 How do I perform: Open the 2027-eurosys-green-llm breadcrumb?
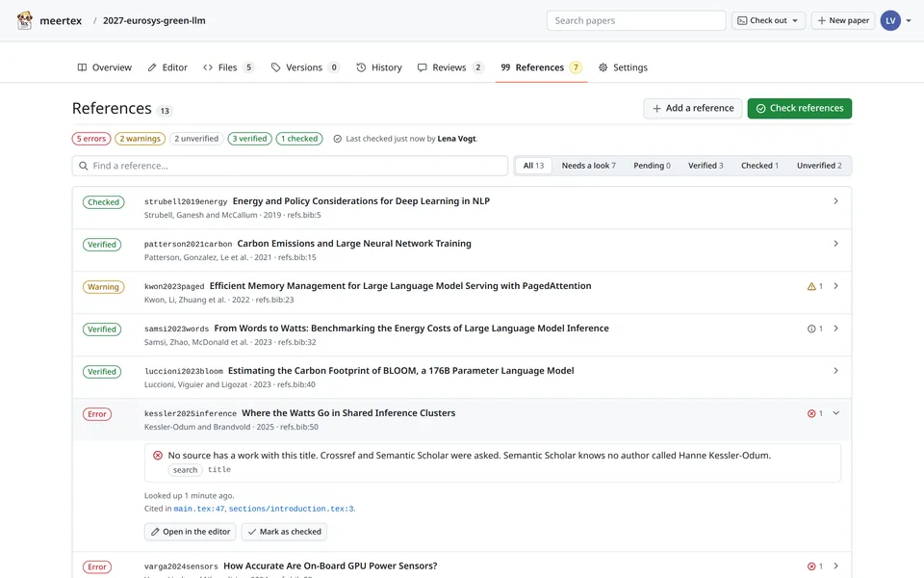pos(154,20)
